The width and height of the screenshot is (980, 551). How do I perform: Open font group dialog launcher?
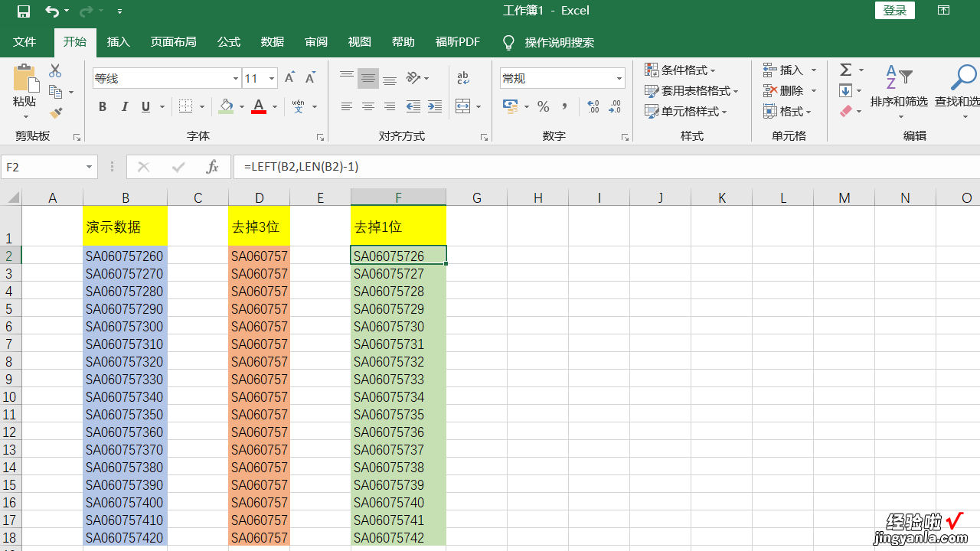pos(320,137)
